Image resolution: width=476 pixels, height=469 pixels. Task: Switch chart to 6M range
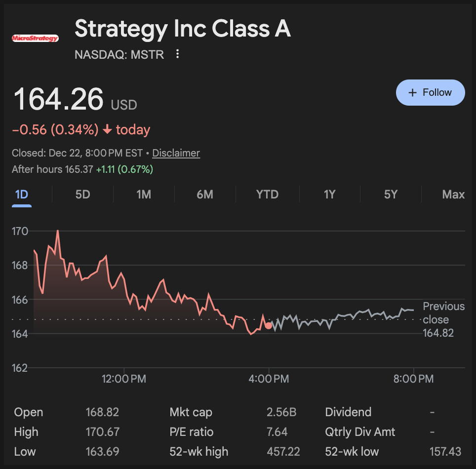(205, 195)
